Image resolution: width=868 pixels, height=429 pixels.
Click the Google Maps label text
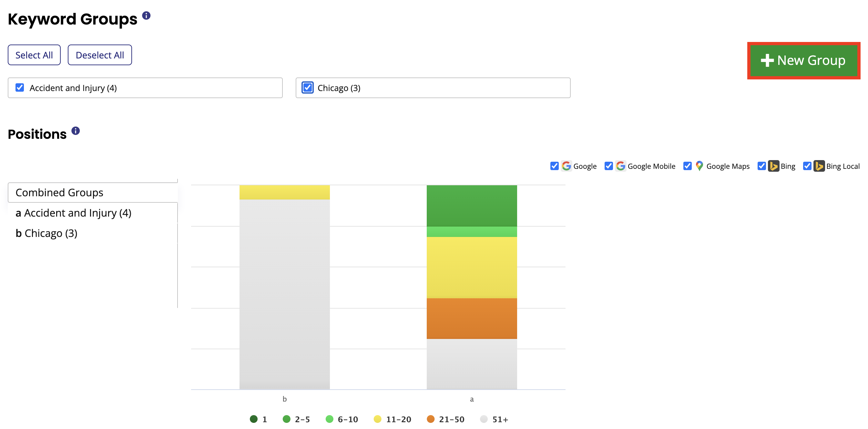pyautogui.click(x=728, y=166)
